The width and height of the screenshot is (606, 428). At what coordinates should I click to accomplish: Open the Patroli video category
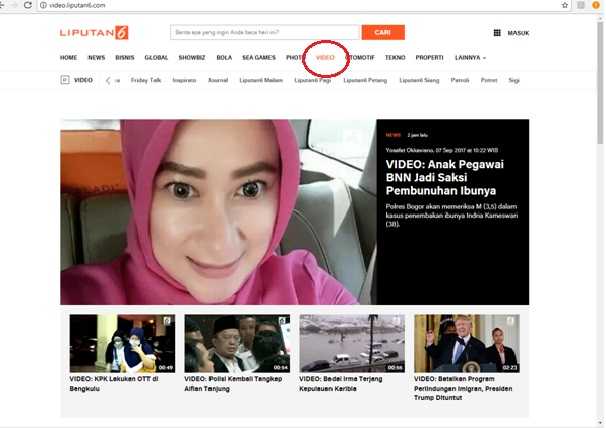coord(460,80)
